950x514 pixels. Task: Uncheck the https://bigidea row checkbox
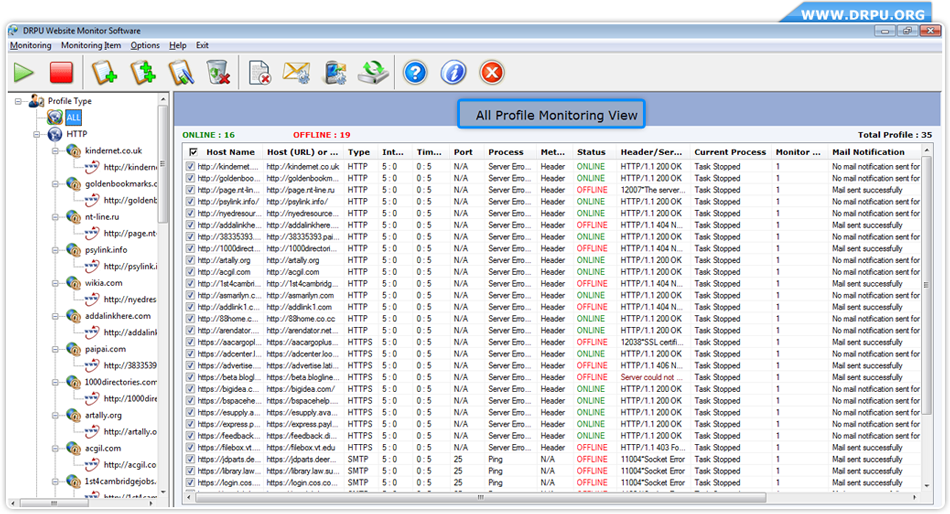click(191, 389)
